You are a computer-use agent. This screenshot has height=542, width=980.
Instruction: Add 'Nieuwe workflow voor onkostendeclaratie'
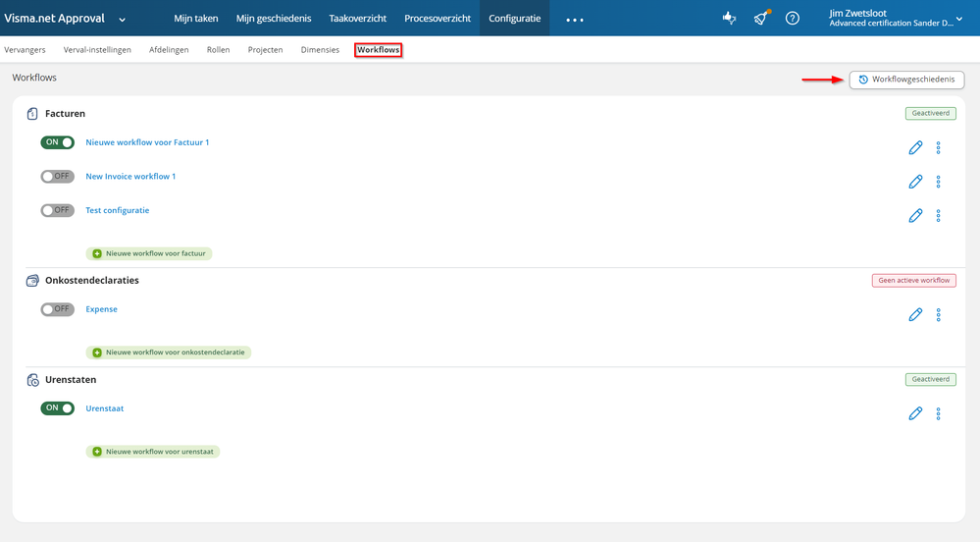(168, 352)
